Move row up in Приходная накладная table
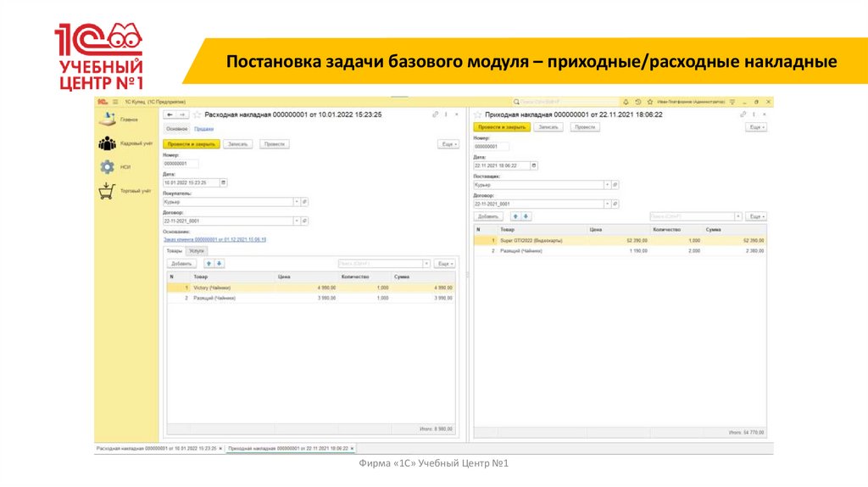 click(x=515, y=216)
